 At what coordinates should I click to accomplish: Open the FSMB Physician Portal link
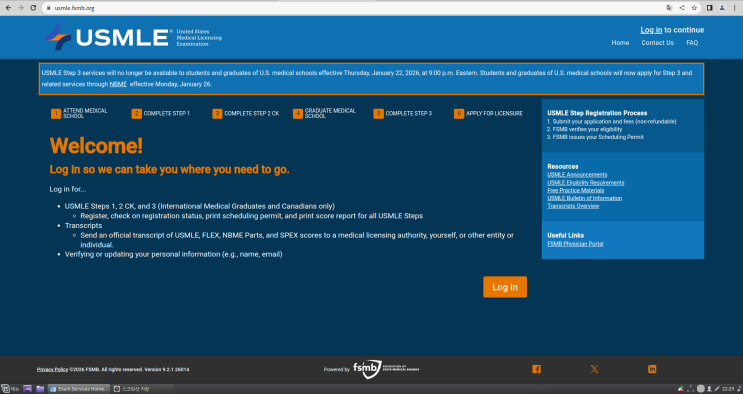[575, 244]
